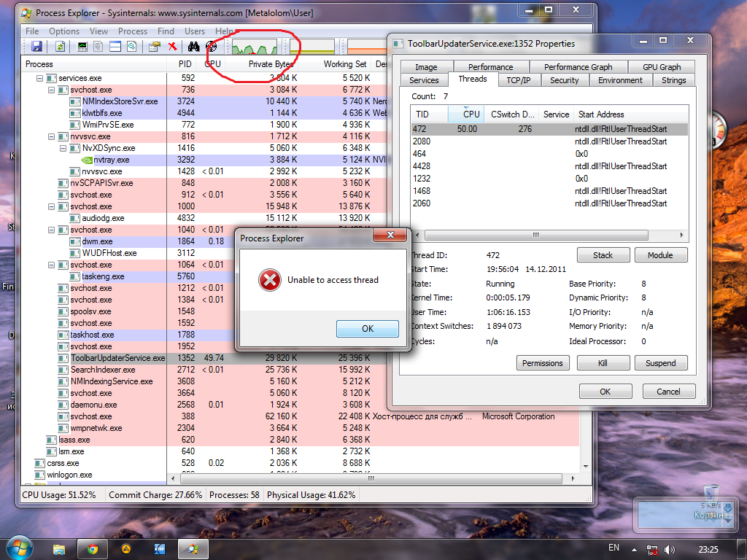Click the process list scroll-down arrow
Viewport: 747px width, 560px height.
tap(586, 466)
